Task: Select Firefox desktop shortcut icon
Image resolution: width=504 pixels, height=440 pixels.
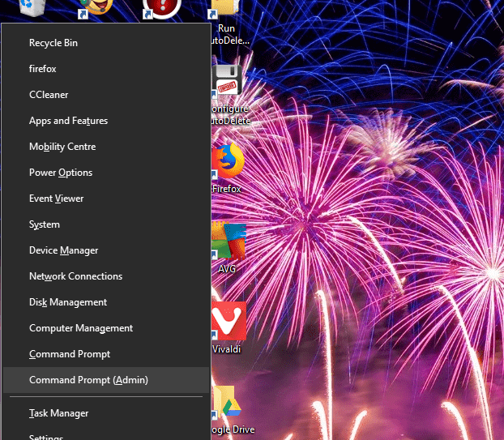Action: click(228, 162)
